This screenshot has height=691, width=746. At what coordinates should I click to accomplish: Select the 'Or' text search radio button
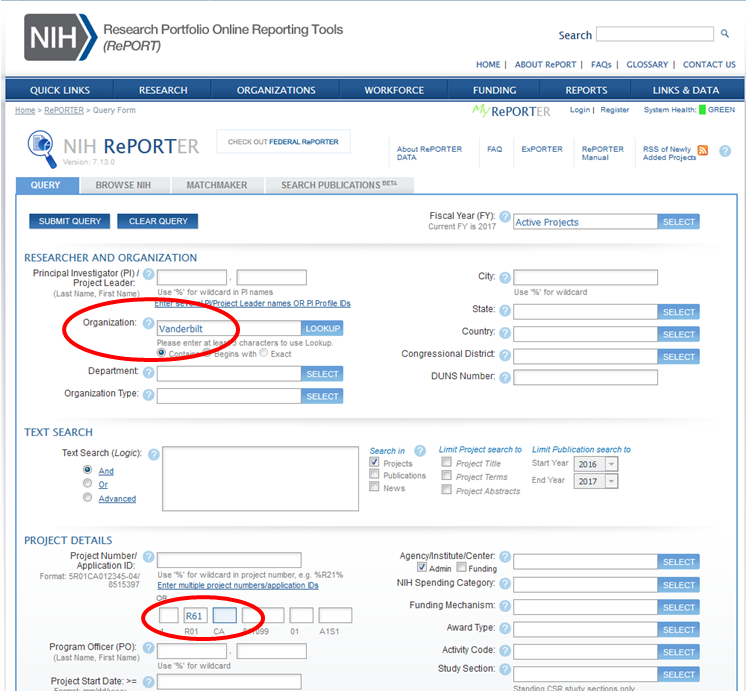[x=88, y=484]
